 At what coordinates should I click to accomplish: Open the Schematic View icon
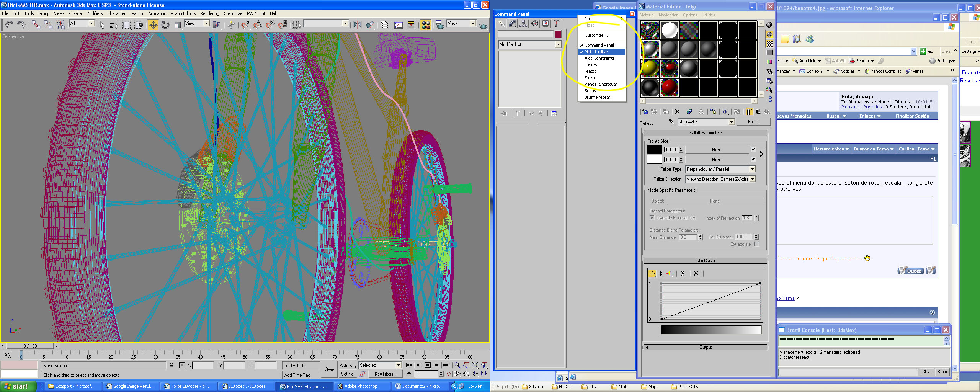[411, 25]
